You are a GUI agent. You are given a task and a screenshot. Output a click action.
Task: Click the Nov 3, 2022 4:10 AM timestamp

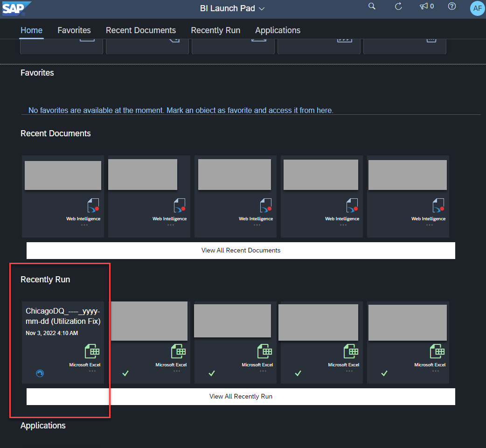pyautogui.click(x=52, y=333)
